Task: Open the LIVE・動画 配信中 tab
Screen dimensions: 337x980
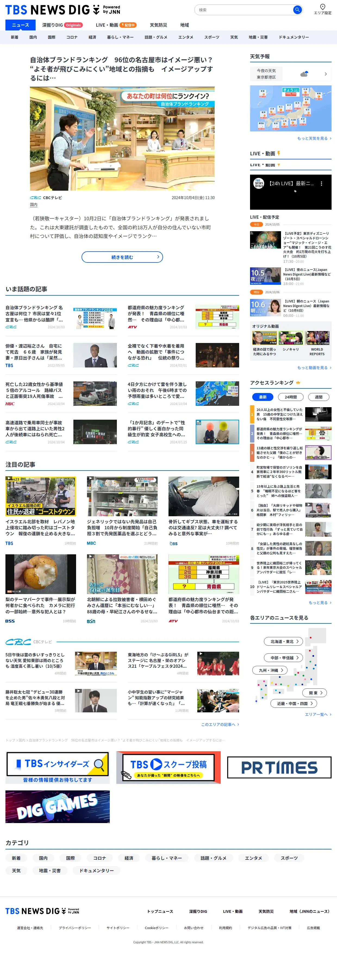Action: tap(116, 25)
